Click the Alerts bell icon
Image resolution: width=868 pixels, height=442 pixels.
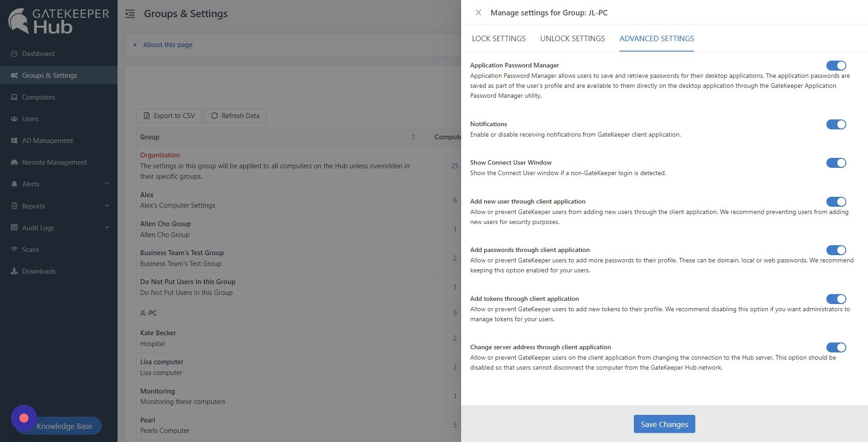tap(14, 184)
